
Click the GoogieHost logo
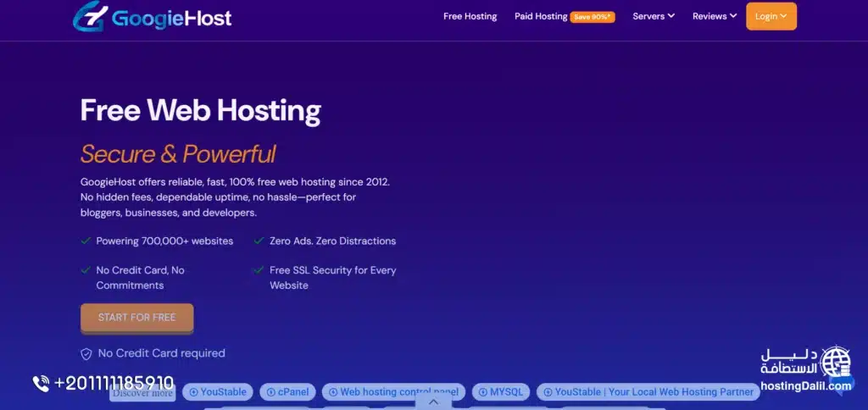(x=152, y=17)
